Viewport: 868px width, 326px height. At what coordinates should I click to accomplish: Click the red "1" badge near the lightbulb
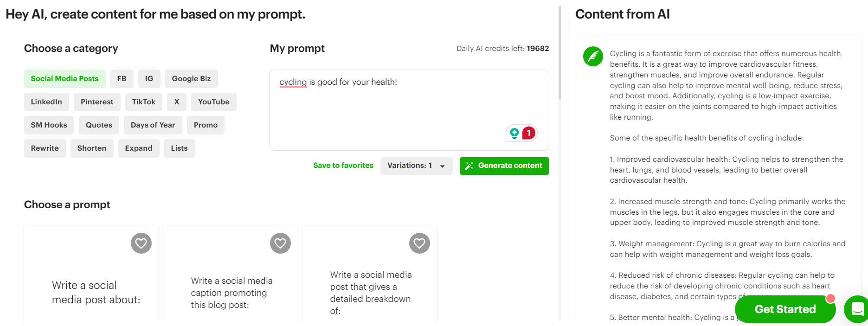(528, 132)
